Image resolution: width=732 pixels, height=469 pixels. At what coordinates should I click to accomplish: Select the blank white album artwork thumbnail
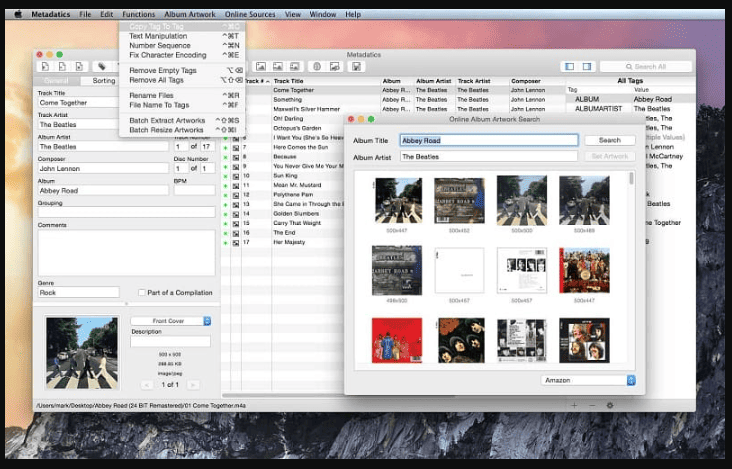459,270
